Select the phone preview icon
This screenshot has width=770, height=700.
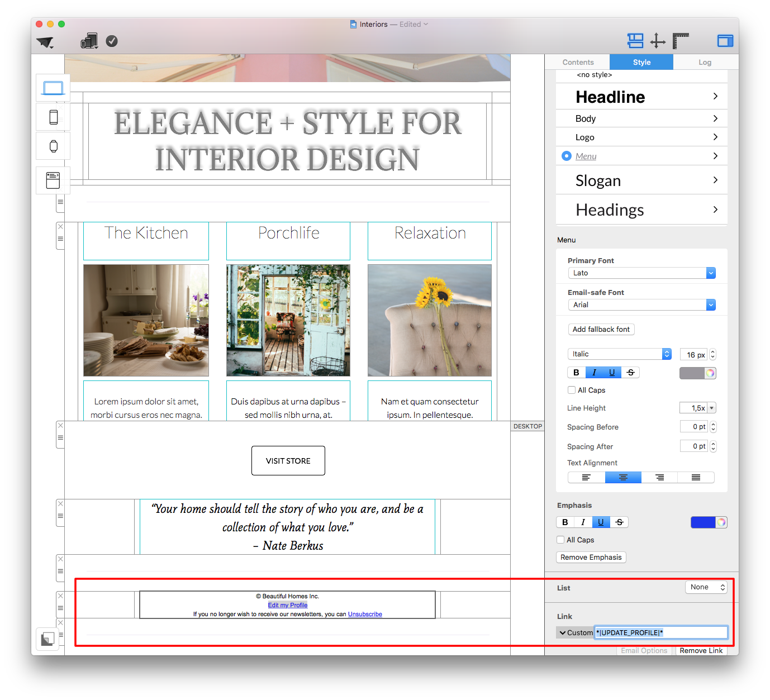click(53, 117)
